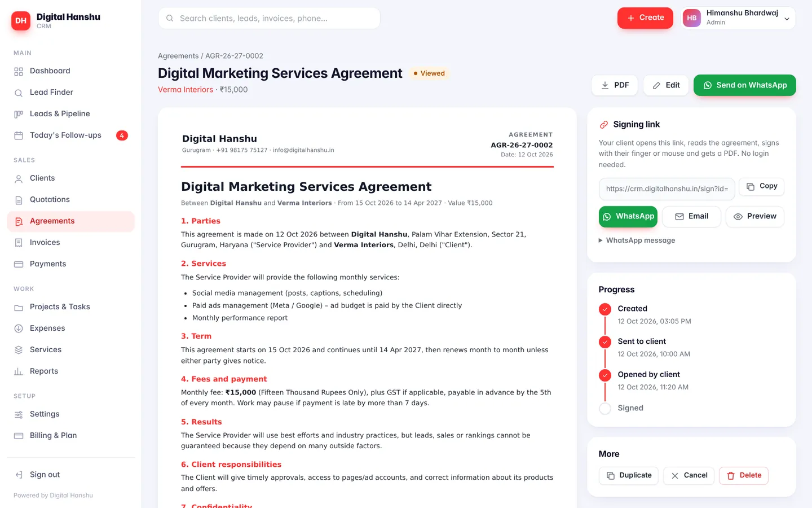Click the '2. Services' section heading
812x508 pixels.
click(204, 264)
